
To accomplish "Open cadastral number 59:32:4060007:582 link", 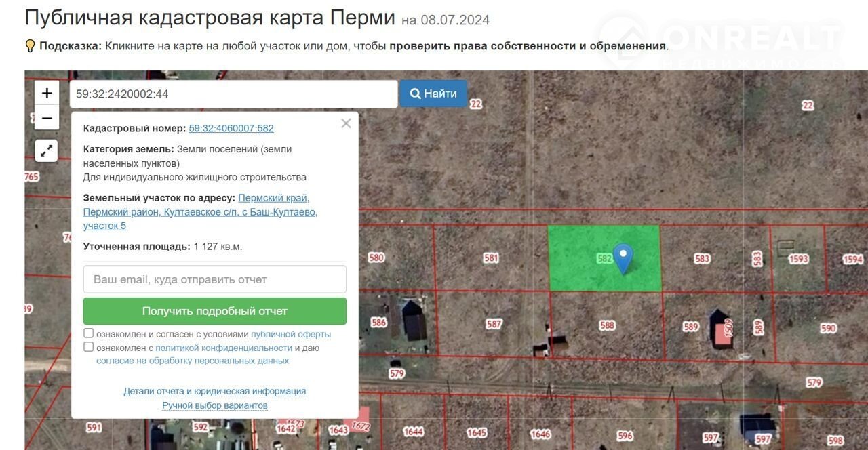I will (x=231, y=128).
